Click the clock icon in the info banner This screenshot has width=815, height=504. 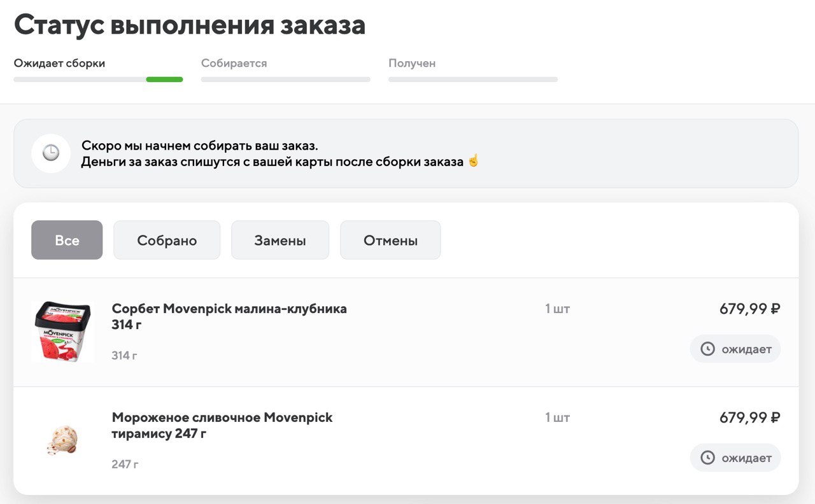click(51, 153)
